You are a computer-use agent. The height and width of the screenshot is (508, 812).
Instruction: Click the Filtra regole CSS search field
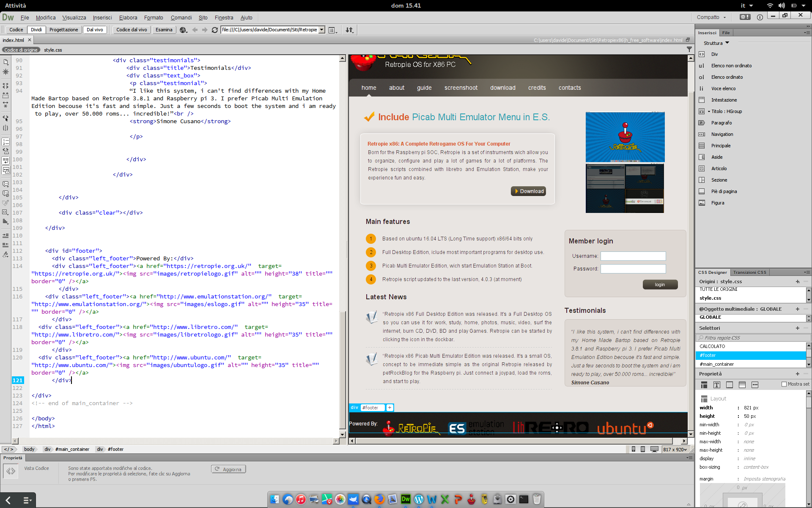753,338
